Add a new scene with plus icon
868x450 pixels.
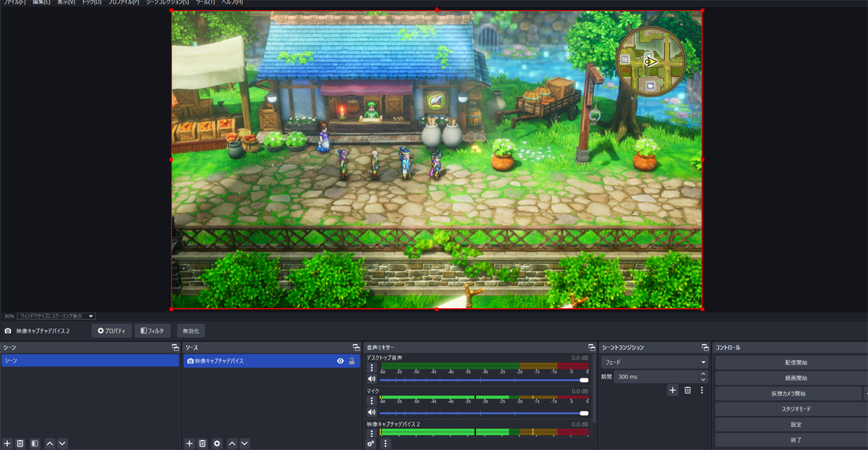(x=7, y=443)
